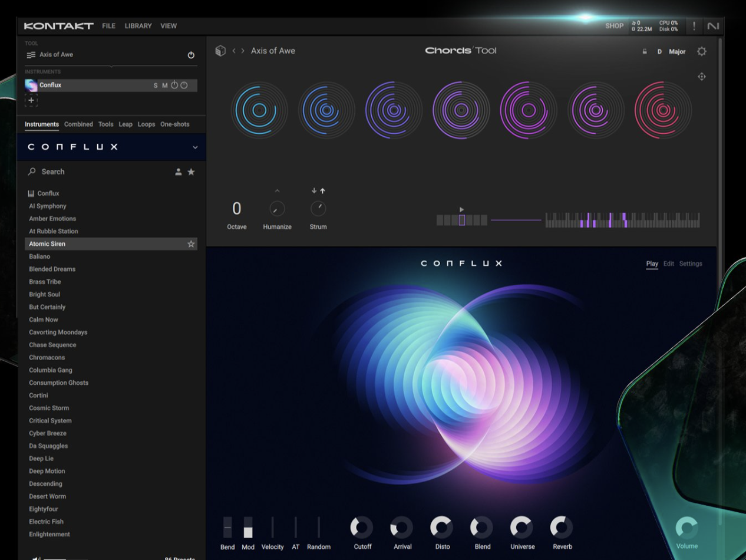Switch to the Loops tab
Viewport: 746px width, 560px height.
[x=146, y=124]
